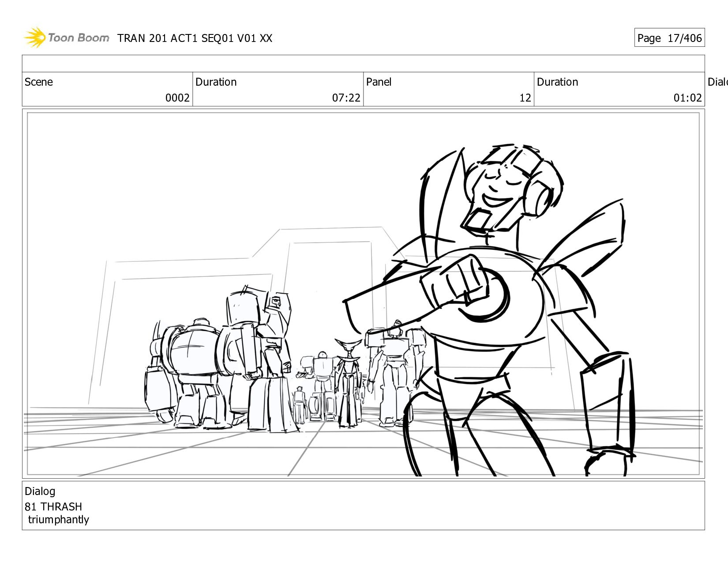This screenshot has height=563, width=728.
Task: Select the scene duration value '07:22'
Action: point(346,98)
